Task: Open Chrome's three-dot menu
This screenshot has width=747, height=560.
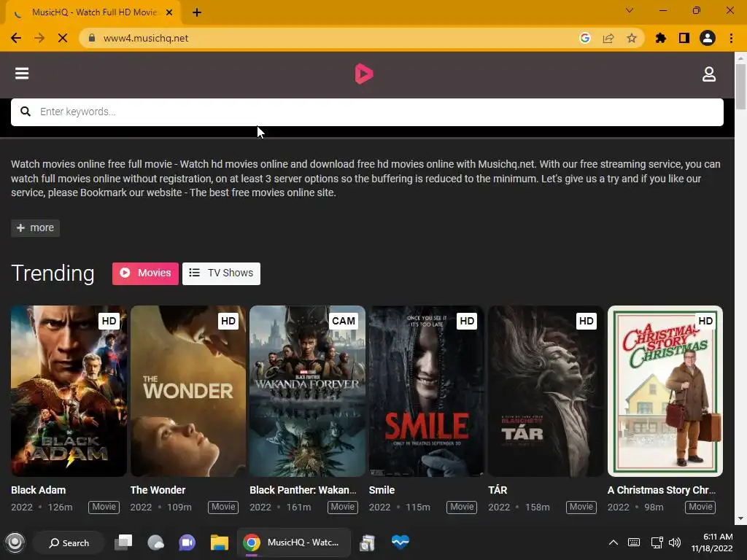Action: coord(731,38)
